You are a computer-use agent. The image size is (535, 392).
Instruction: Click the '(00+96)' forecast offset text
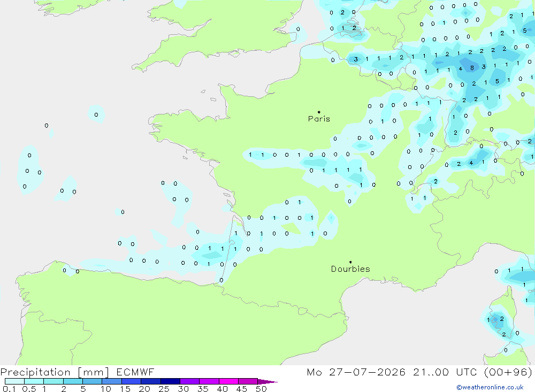508,372
